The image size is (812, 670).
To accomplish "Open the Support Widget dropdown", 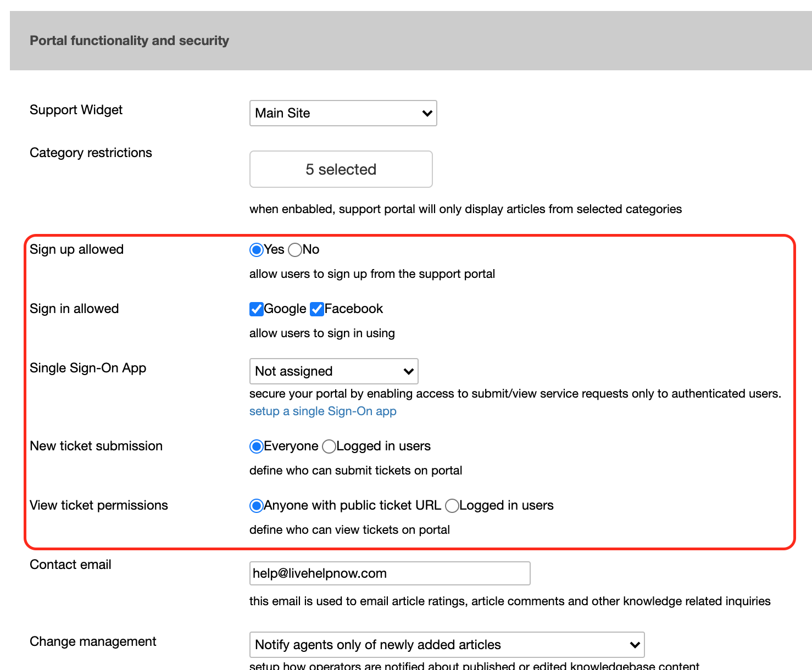I will (342, 113).
